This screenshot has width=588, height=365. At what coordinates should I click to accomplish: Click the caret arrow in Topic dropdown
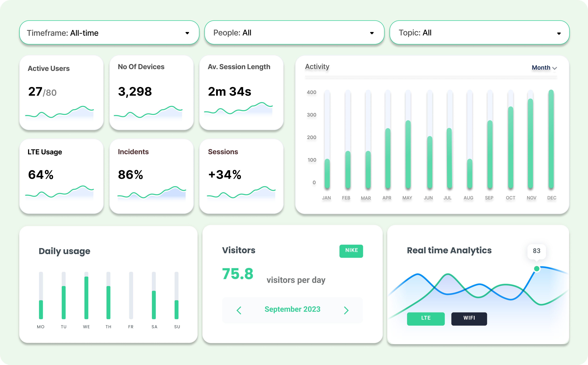[559, 33]
